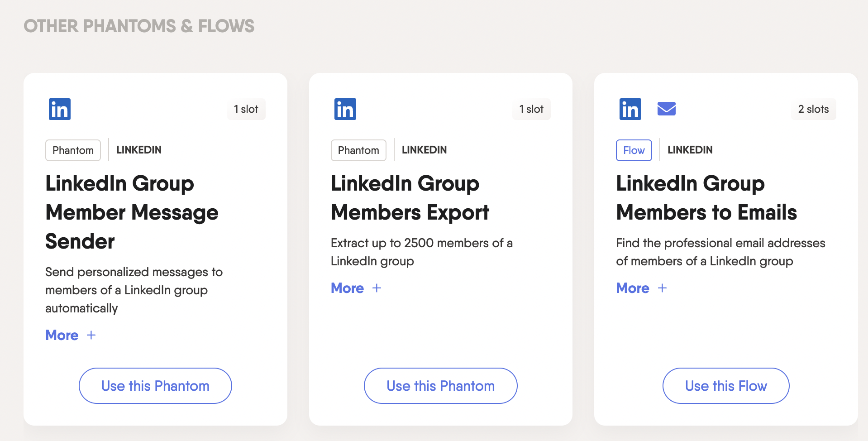868x441 pixels.
Task: Click plus icon on Members to Emails card
Action: 662,288
